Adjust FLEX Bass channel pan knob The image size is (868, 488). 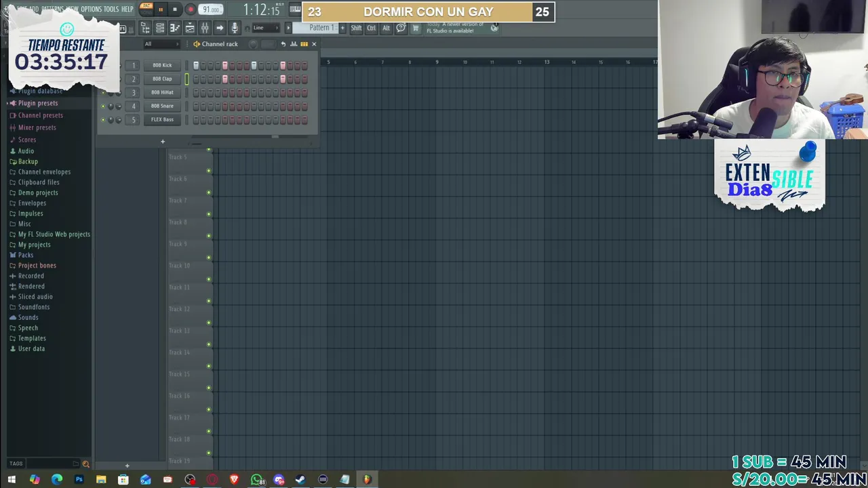coord(111,120)
